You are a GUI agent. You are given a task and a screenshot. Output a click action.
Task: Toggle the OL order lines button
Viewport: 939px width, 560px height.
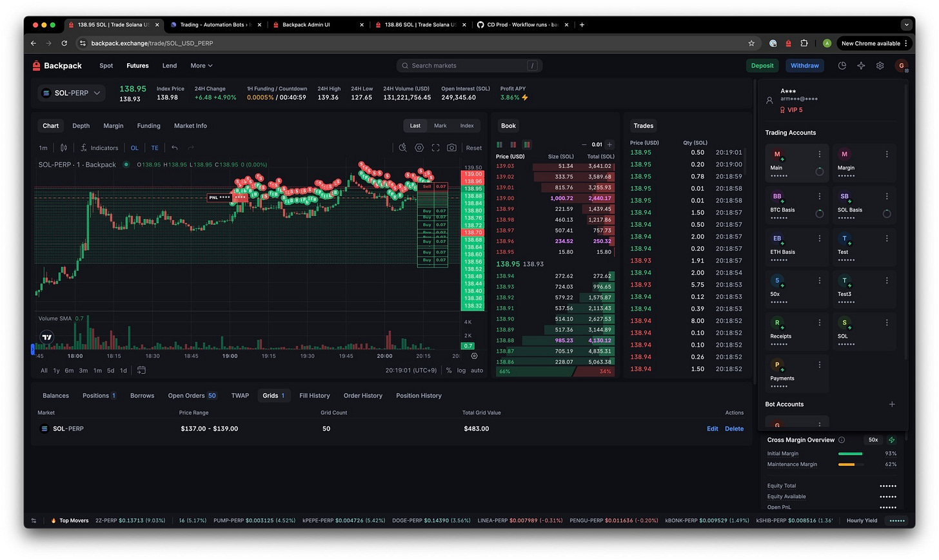(x=135, y=148)
